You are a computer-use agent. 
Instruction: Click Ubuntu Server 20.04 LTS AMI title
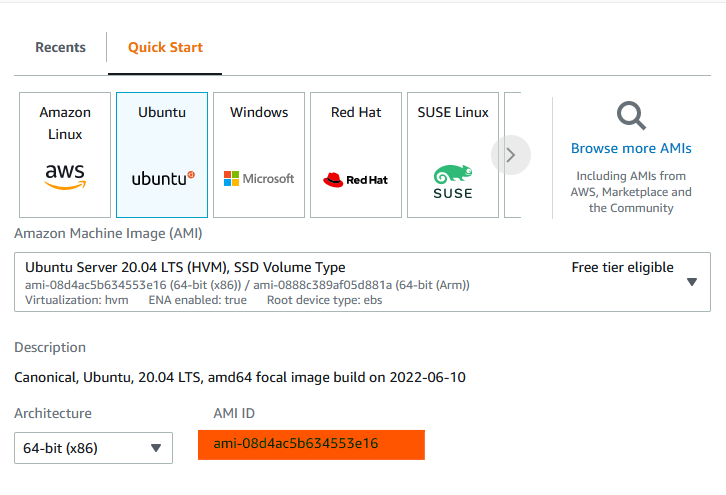pyautogui.click(x=185, y=267)
